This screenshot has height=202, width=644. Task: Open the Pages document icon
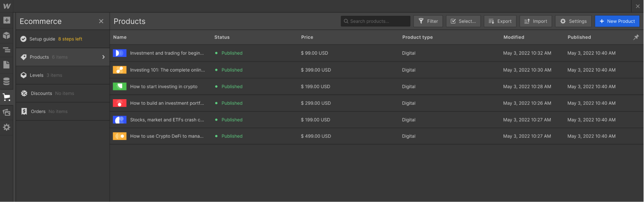(x=6, y=65)
